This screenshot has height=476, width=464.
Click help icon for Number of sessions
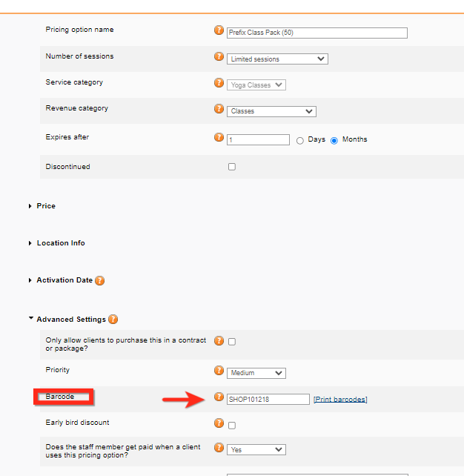click(x=219, y=56)
